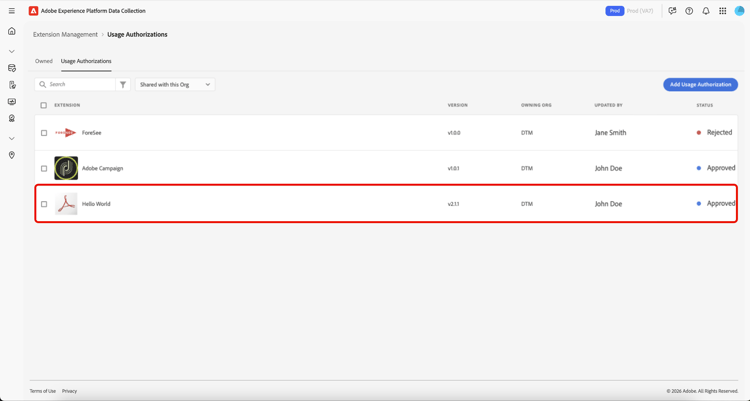Open the Terms of Use link
The height and width of the screenshot is (401, 750).
[x=43, y=391]
